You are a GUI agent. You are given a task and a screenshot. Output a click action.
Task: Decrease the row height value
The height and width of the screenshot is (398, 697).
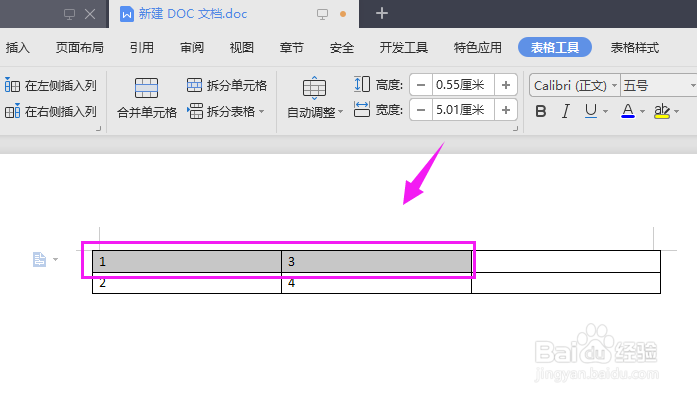click(x=421, y=85)
